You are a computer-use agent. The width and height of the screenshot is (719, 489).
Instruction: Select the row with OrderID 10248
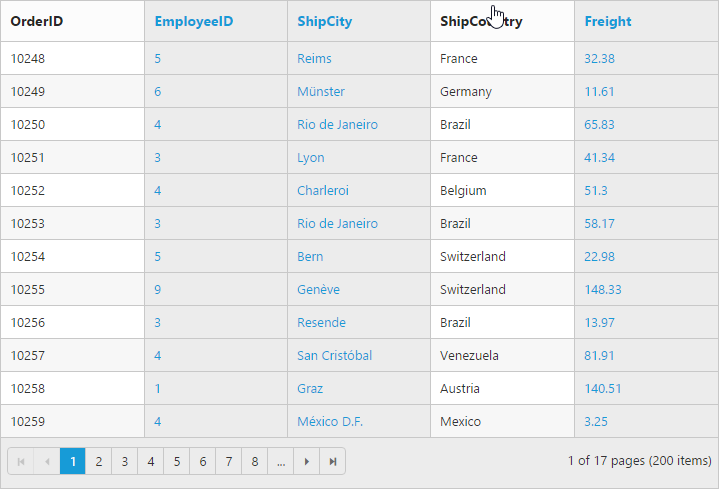(28, 58)
